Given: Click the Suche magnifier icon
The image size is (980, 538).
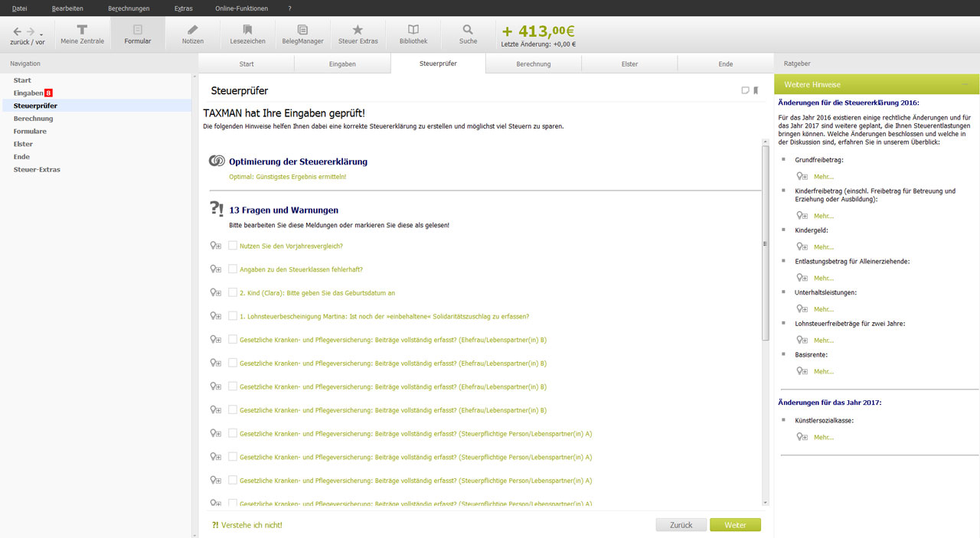Looking at the screenshot, I should (x=468, y=33).
